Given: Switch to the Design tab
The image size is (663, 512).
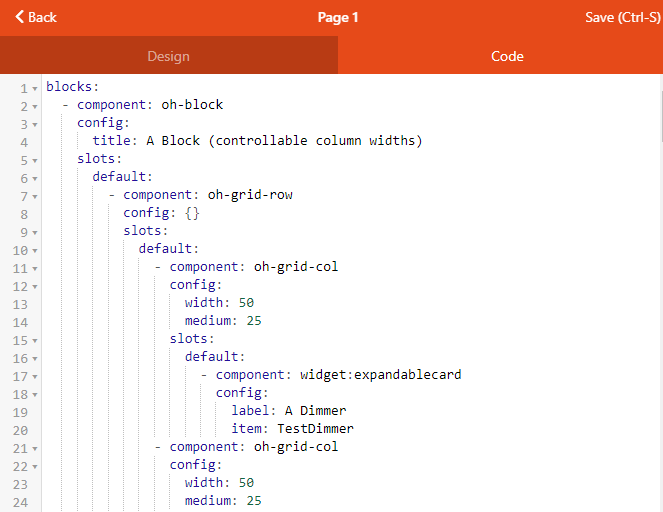Looking at the screenshot, I should pyautogui.click(x=168, y=56).
